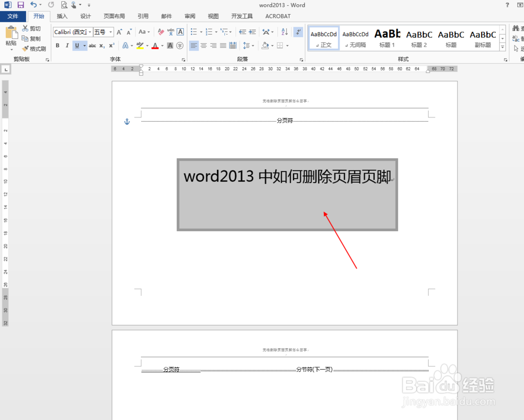Click the text box with word2013 title
The width and height of the screenshot is (524, 420).
click(x=287, y=195)
